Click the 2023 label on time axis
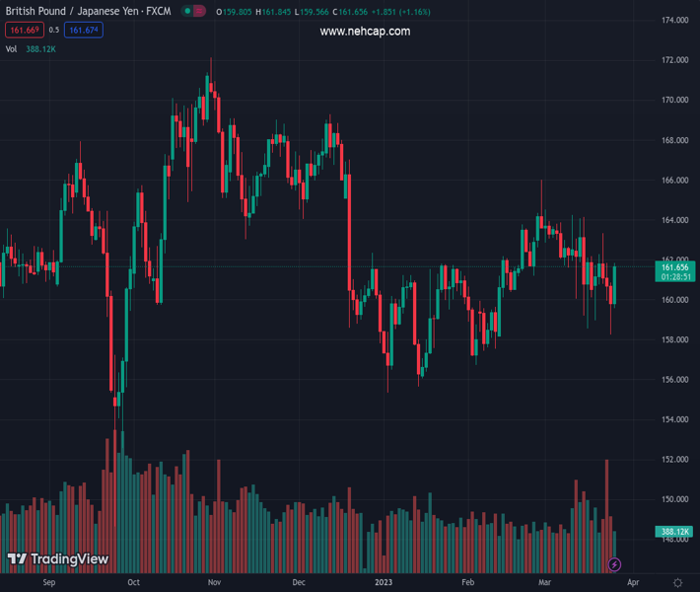Viewport: 700px width, 592px height. pyautogui.click(x=385, y=583)
